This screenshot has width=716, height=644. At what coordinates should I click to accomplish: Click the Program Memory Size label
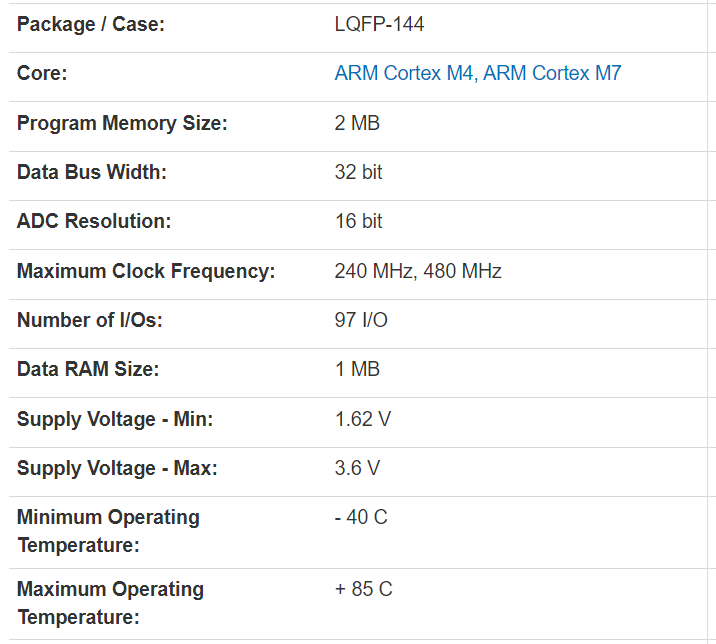tap(122, 123)
